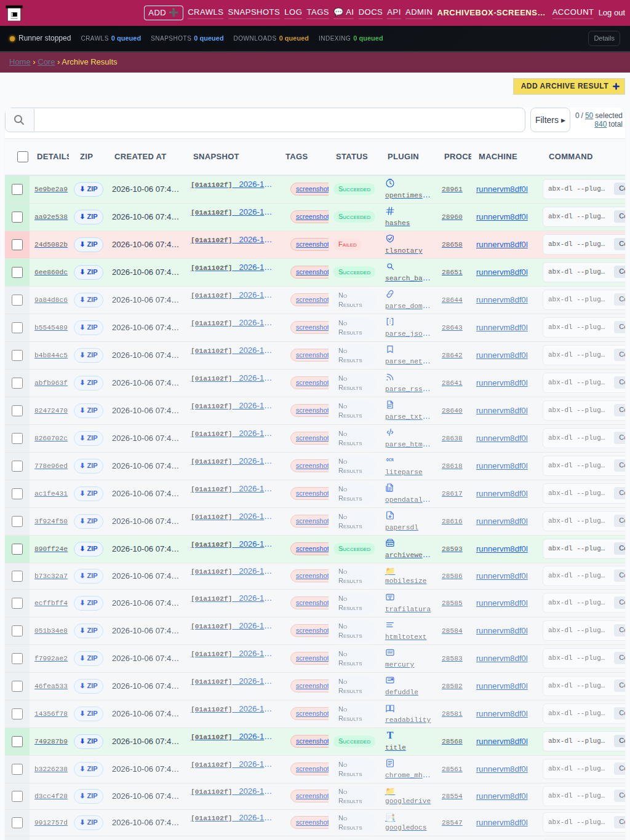Viewport: 630px width, 840px height.
Task: Download ZIP for row aa92e538
Action: pos(89,216)
